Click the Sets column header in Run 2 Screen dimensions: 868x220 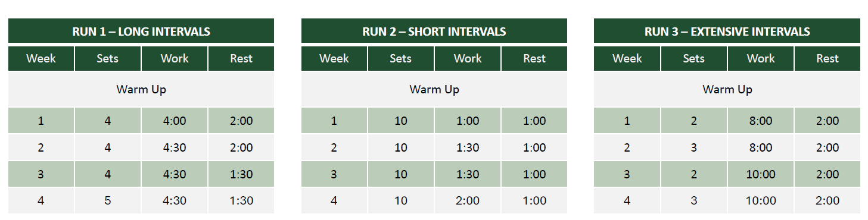click(401, 58)
